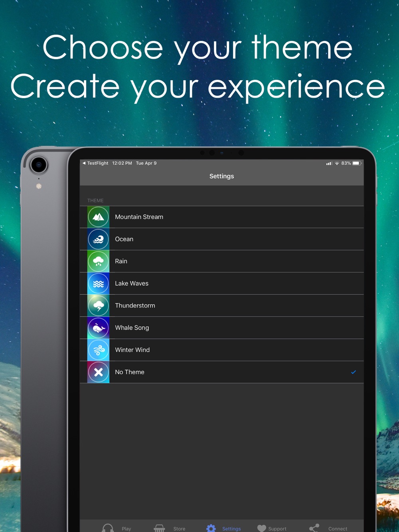The height and width of the screenshot is (532, 399).
Task: Tap the Ocean wave theme icon
Action: pos(99,239)
